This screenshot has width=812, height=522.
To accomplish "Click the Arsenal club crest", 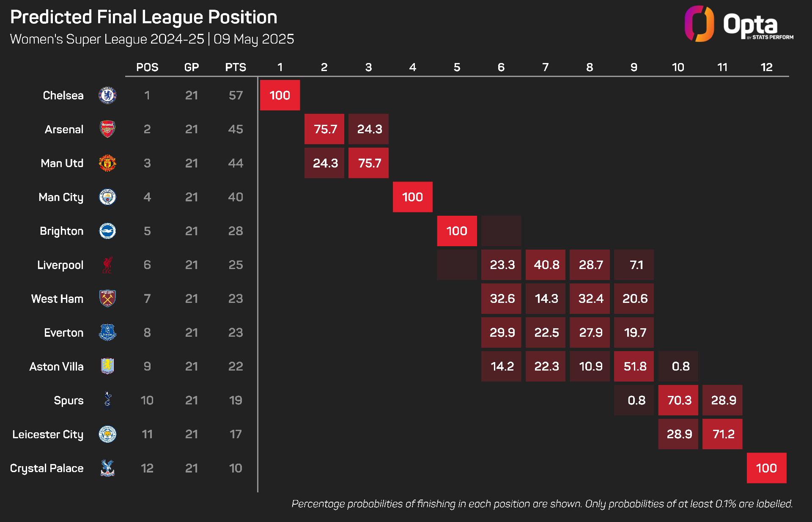I will pyautogui.click(x=107, y=129).
